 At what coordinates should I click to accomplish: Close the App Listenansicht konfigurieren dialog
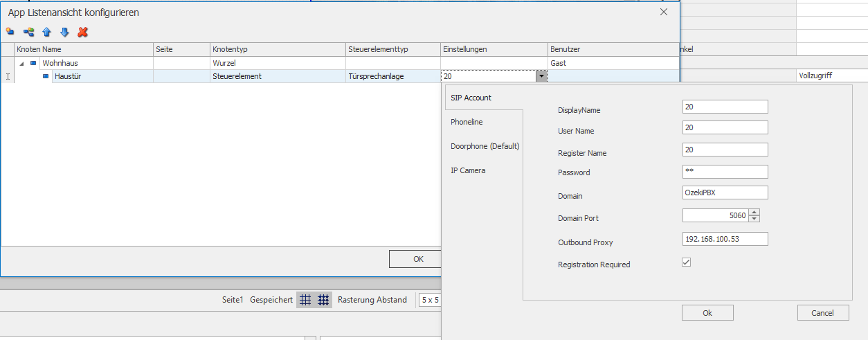(x=664, y=12)
